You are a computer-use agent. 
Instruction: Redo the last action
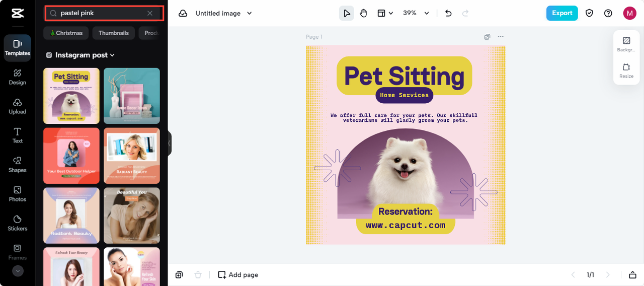pyautogui.click(x=465, y=14)
